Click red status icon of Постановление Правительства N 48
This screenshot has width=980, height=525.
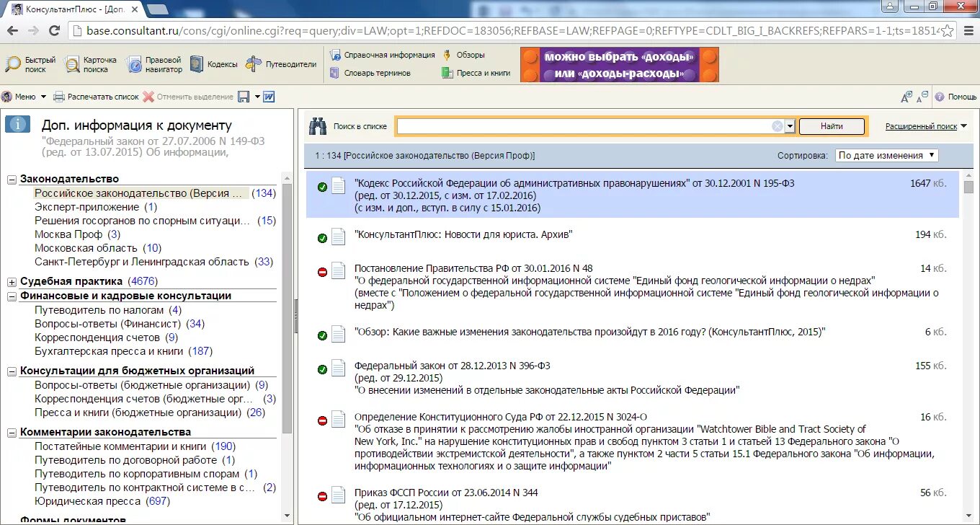click(x=322, y=272)
